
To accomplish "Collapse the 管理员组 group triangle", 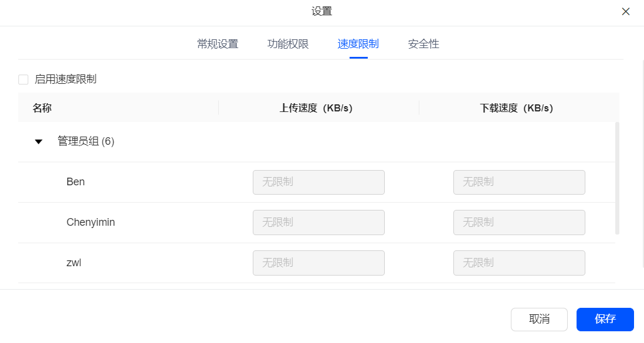I will point(39,142).
